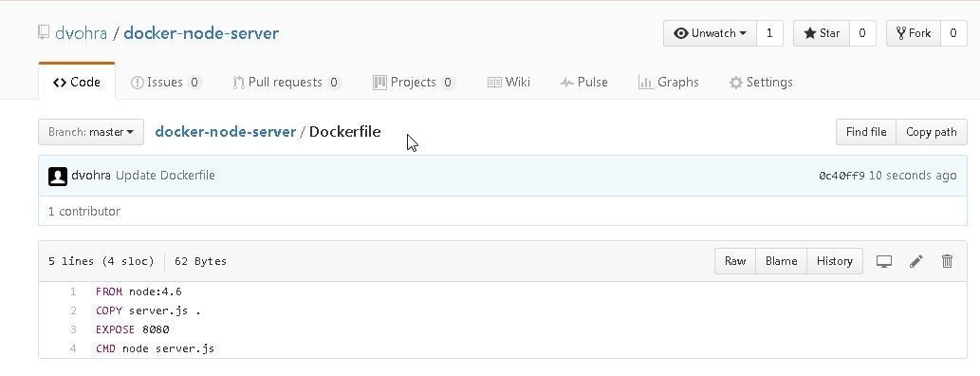Open the Pull requests tab
This screenshot has width=980, height=376.
coord(287,82)
